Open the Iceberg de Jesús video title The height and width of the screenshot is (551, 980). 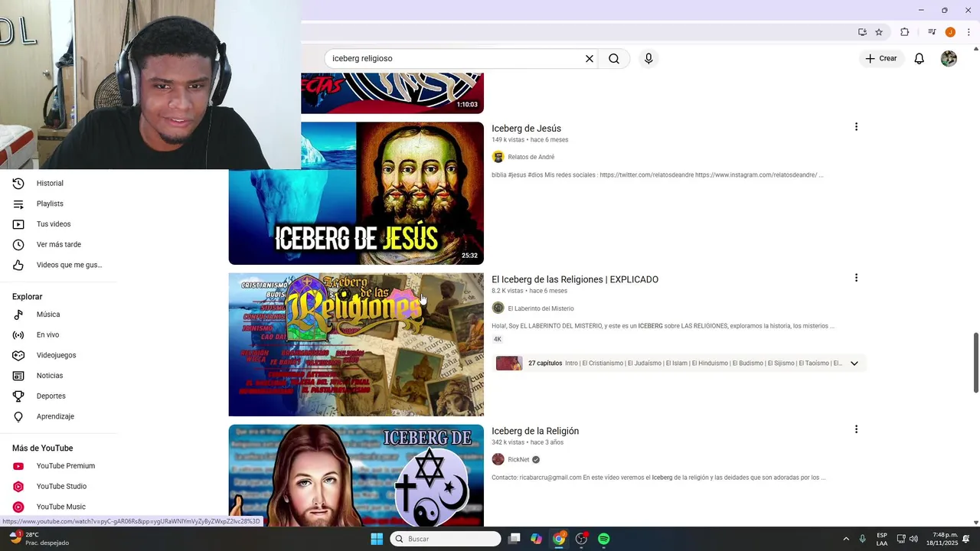(526, 129)
